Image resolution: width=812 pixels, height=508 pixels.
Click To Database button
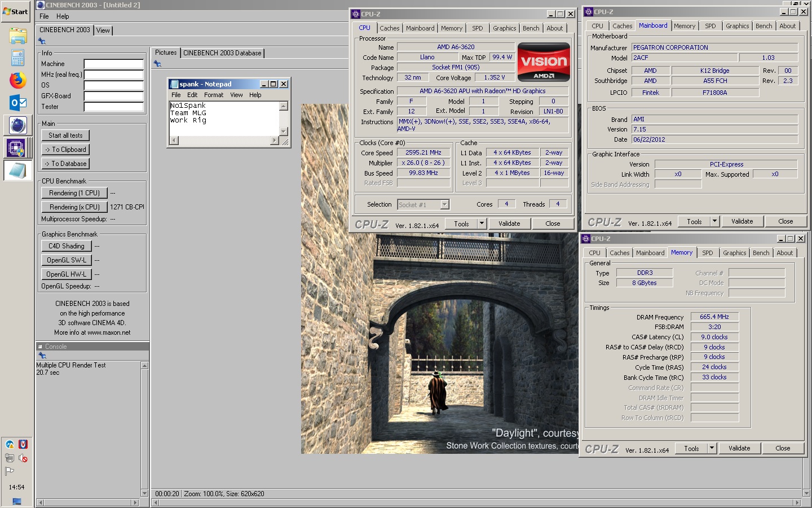coord(65,164)
